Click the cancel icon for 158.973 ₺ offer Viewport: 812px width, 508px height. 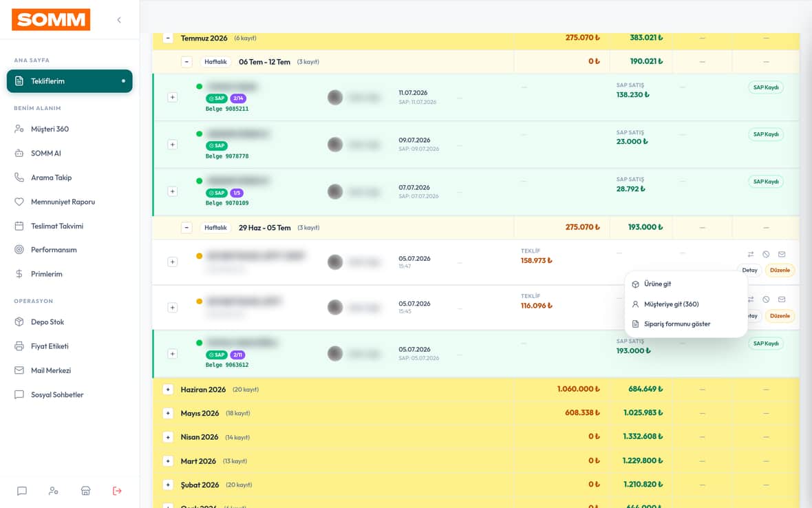click(766, 254)
